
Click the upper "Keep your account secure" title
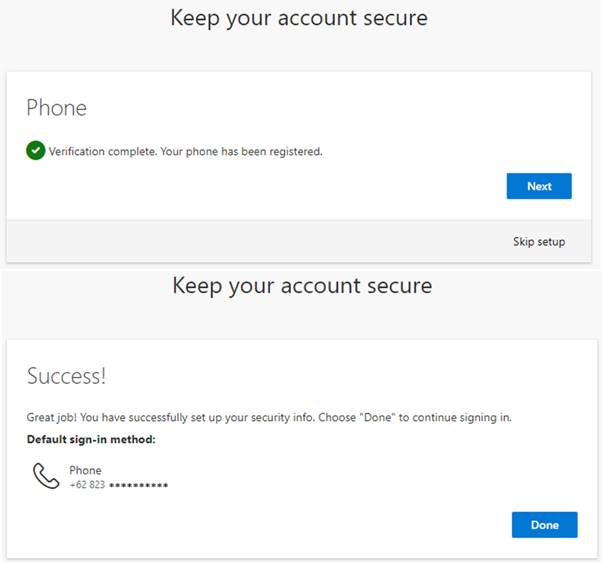[x=299, y=18]
